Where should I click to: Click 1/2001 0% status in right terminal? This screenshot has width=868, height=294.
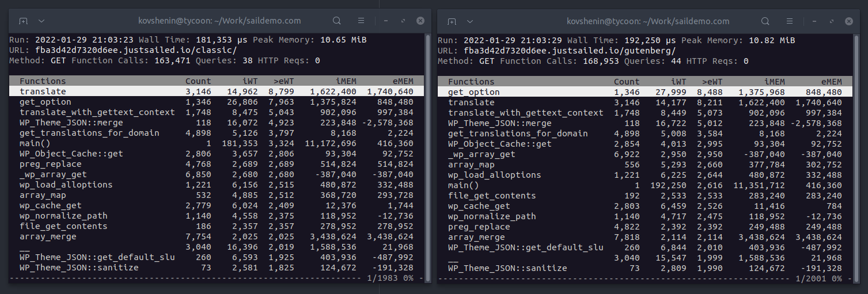[x=819, y=279]
